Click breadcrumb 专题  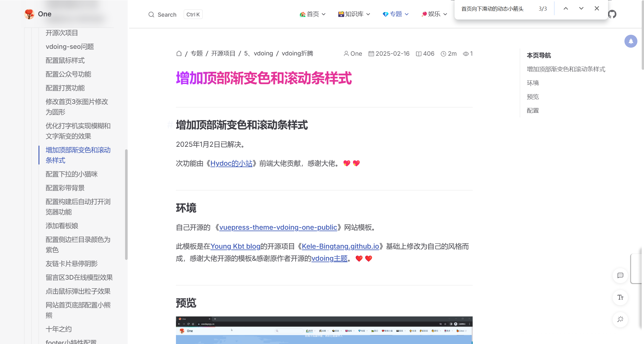click(x=197, y=53)
